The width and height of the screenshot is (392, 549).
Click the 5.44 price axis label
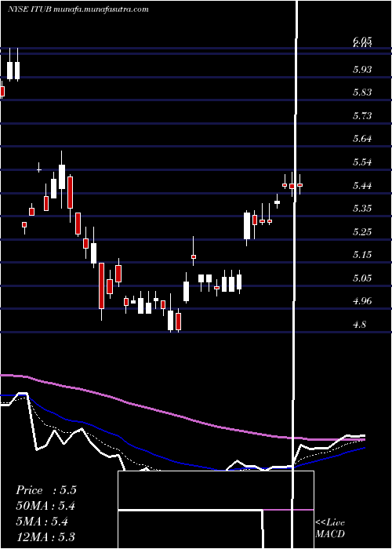point(362,185)
